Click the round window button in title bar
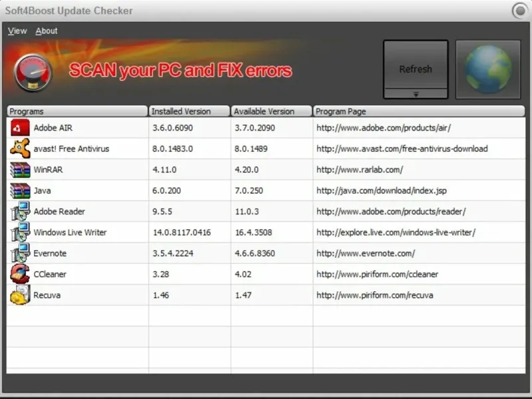The image size is (532, 399). point(519,11)
